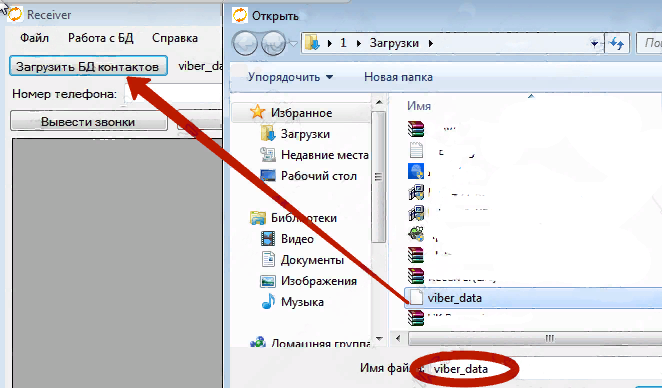Click the Back navigation arrow button
This screenshot has height=388, width=662.
(245, 43)
